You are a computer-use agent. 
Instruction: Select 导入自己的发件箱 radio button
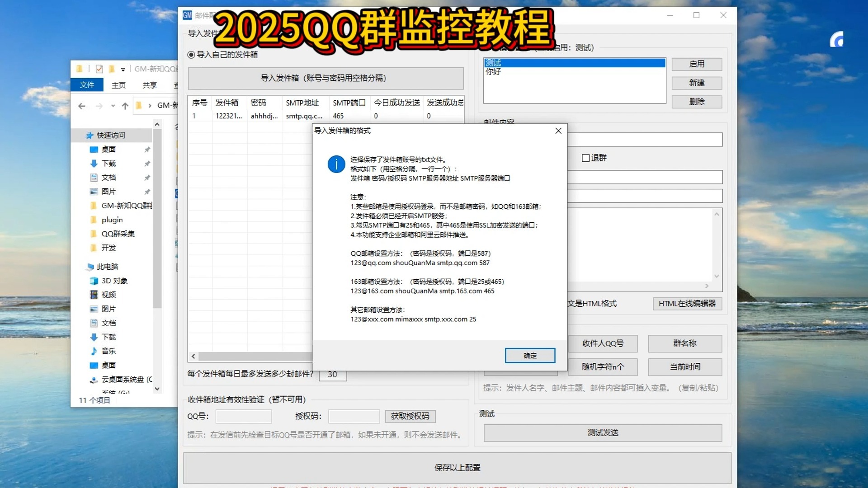[191, 55]
